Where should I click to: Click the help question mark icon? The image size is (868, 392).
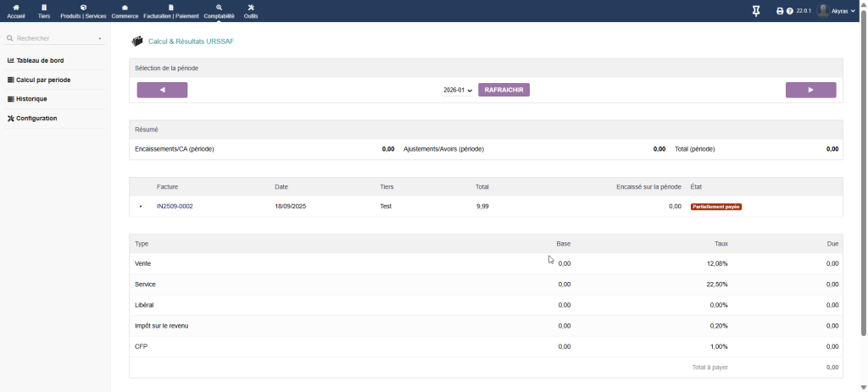point(790,11)
